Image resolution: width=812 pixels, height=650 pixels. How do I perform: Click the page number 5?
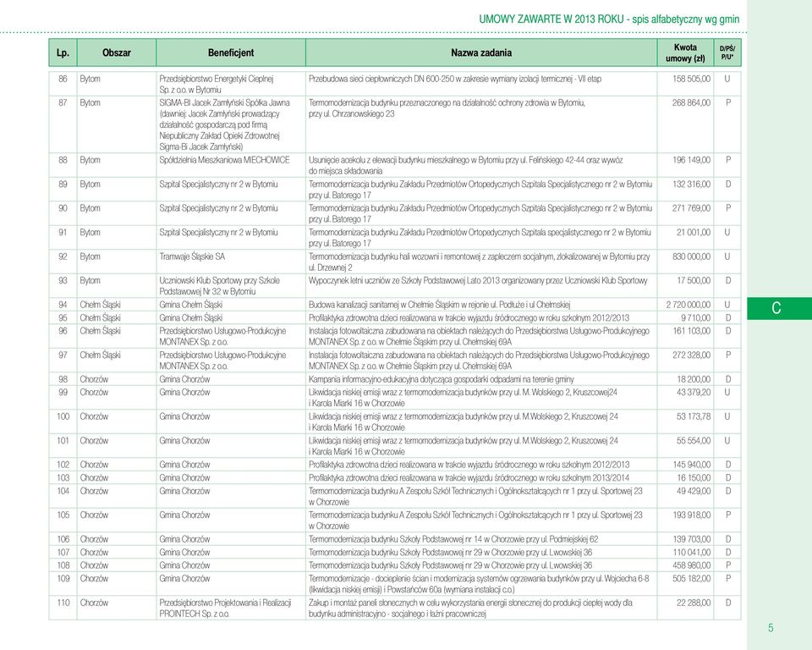pyautogui.click(x=771, y=628)
